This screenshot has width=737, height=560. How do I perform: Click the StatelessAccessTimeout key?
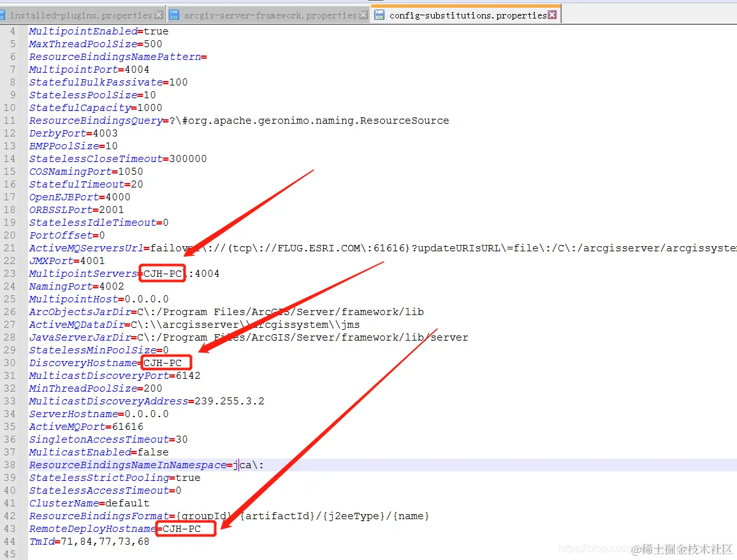point(99,490)
